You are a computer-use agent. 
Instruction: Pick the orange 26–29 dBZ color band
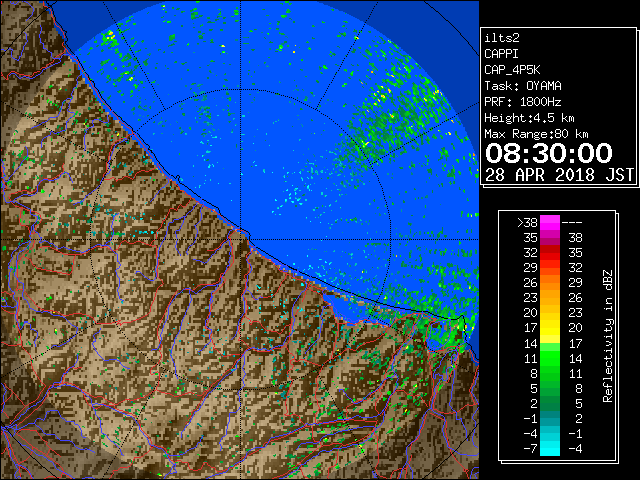(550, 283)
